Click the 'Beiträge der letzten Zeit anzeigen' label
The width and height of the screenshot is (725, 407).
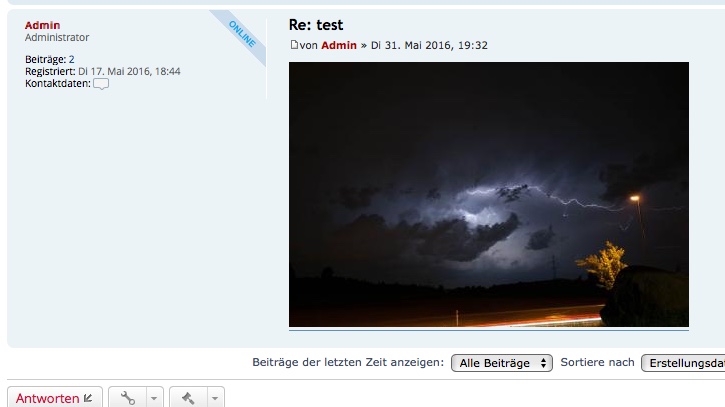click(x=348, y=362)
